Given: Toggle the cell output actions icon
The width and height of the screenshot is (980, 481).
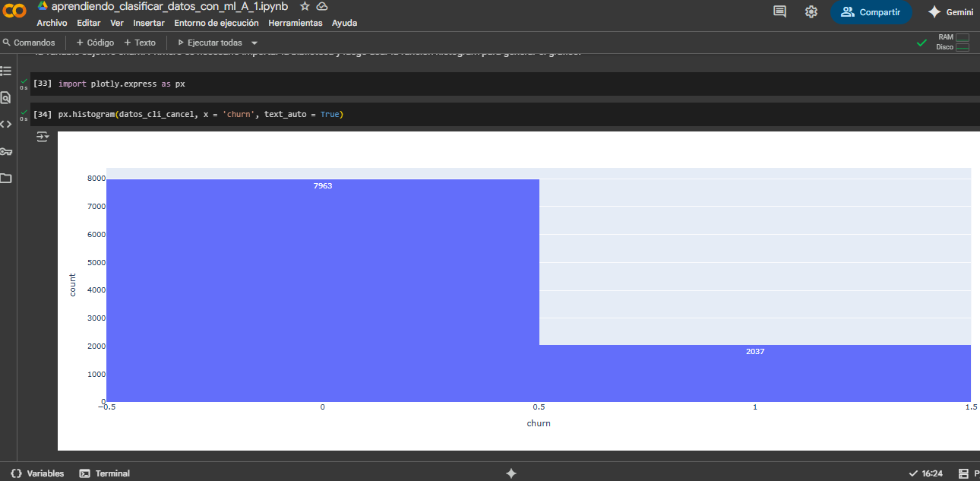Looking at the screenshot, I should pyautogui.click(x=42, y=138).
